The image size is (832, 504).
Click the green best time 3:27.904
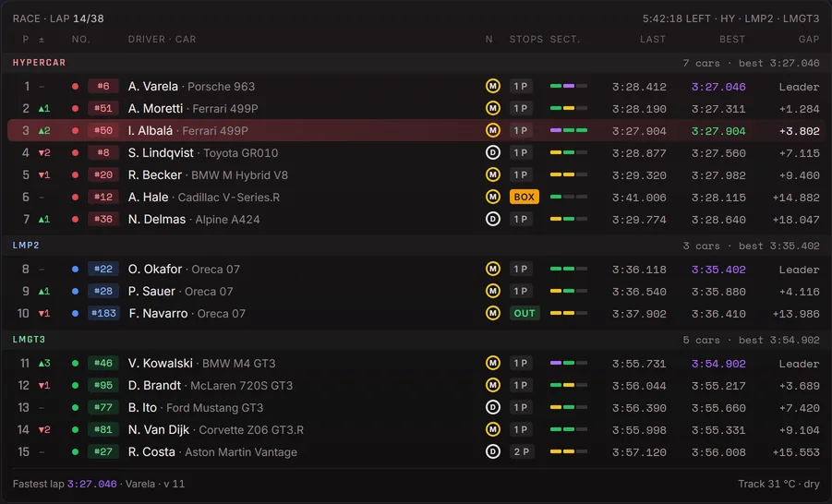tap(718, 131)
